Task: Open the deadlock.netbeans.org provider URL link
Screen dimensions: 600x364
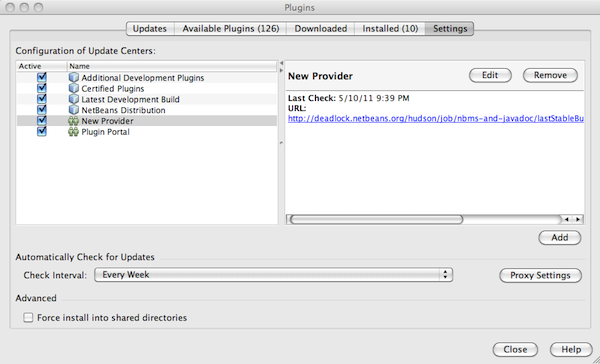Action: coord(435,119)
